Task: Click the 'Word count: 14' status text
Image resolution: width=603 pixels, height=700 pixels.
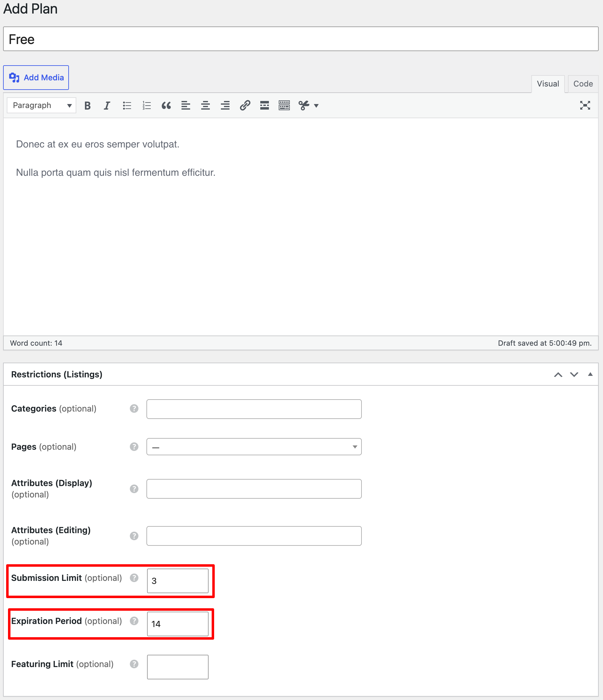Action: point(36,343)
